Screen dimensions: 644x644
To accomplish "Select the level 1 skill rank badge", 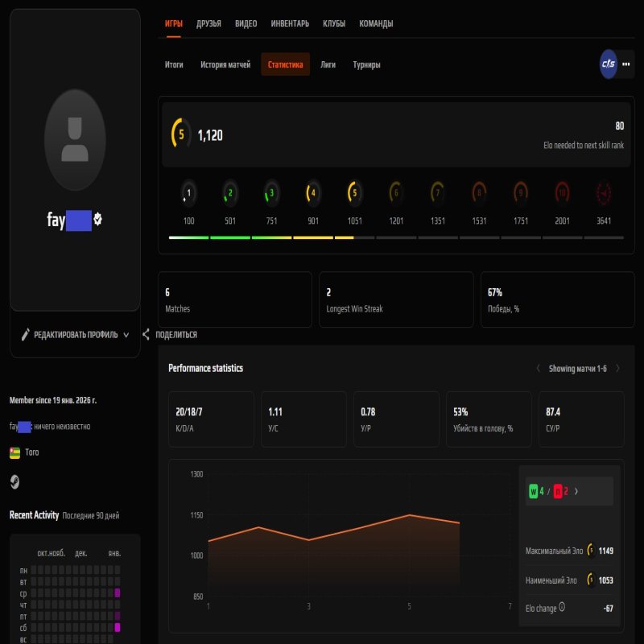I will point(188,194).
